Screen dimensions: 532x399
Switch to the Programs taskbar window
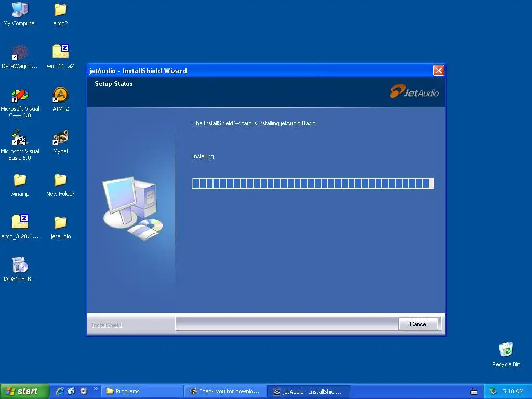[x=143, y=392]
